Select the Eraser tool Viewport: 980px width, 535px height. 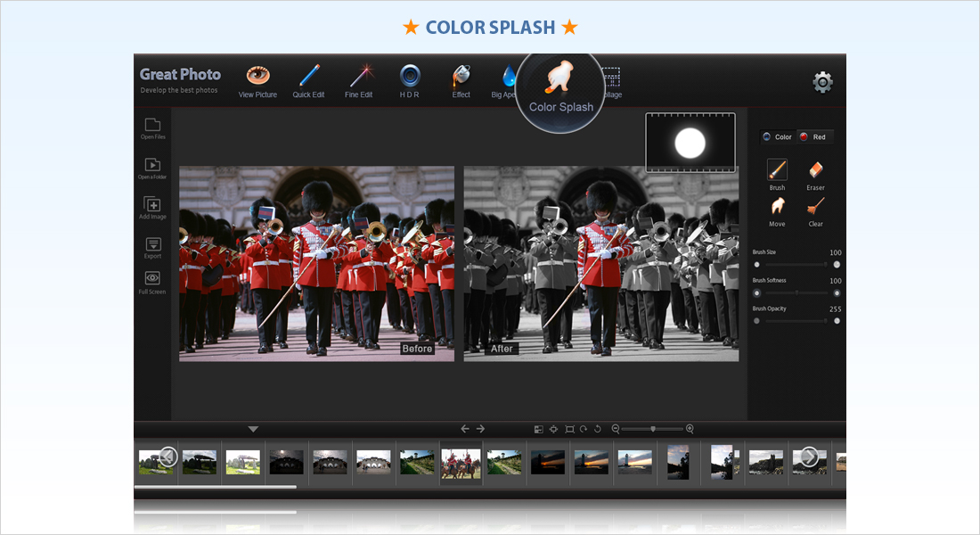[815, 169]
